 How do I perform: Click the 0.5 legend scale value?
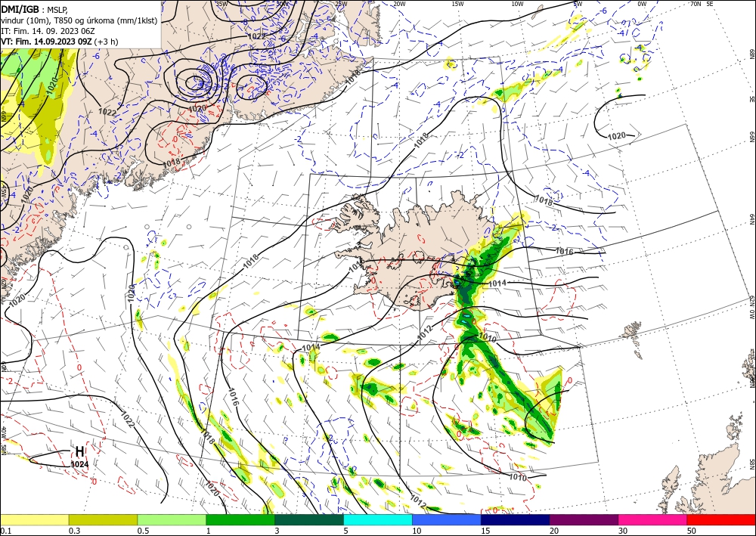(x=142, y=530)
